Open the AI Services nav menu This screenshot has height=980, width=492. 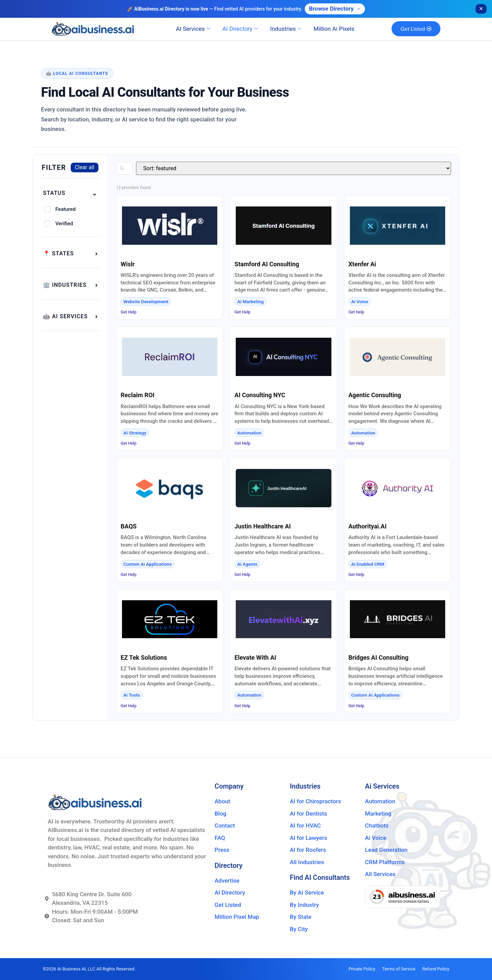pos(193,29)
